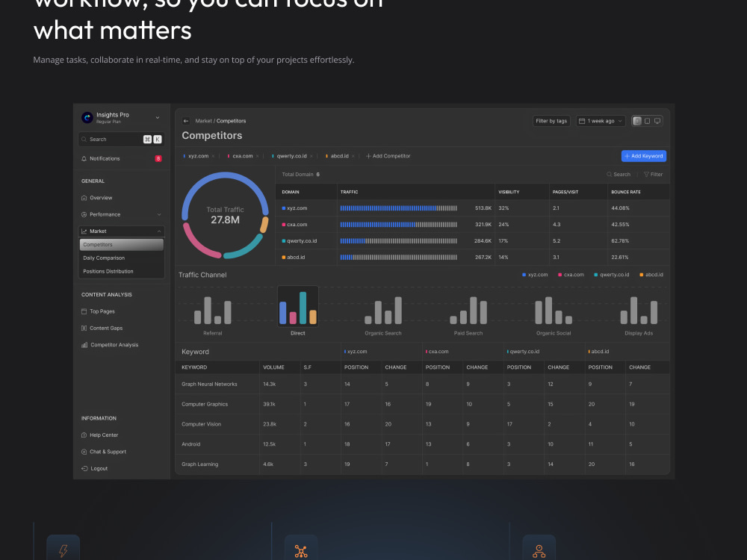The image size is (747, 560).
Task: Select the Referral traffic channel chart
Action: (212, 312)
